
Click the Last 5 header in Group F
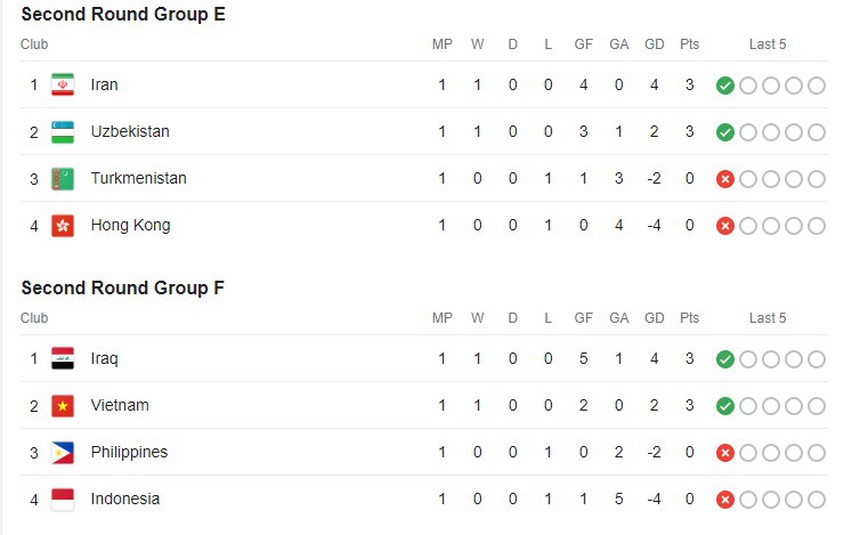click(767, 319)
